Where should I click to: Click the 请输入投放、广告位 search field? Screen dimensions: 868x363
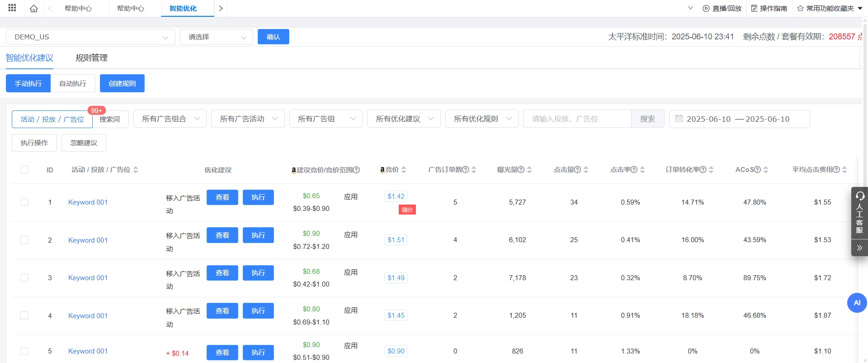point(577,119)
